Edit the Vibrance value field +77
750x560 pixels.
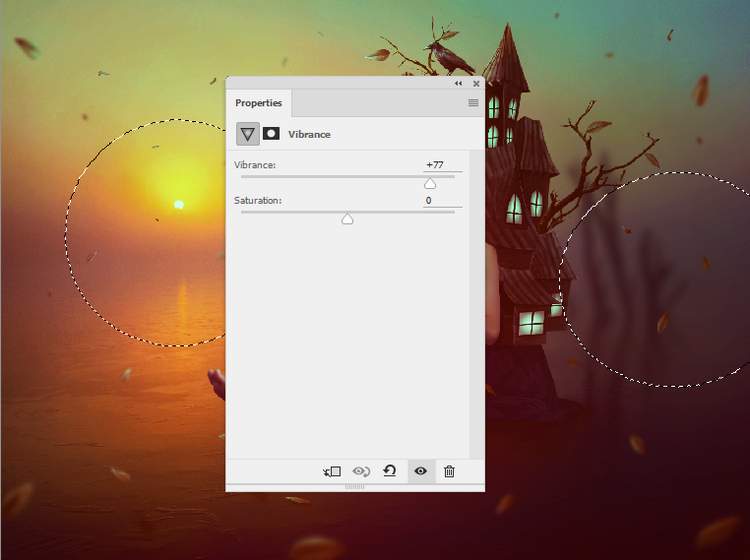coord(442,165)
